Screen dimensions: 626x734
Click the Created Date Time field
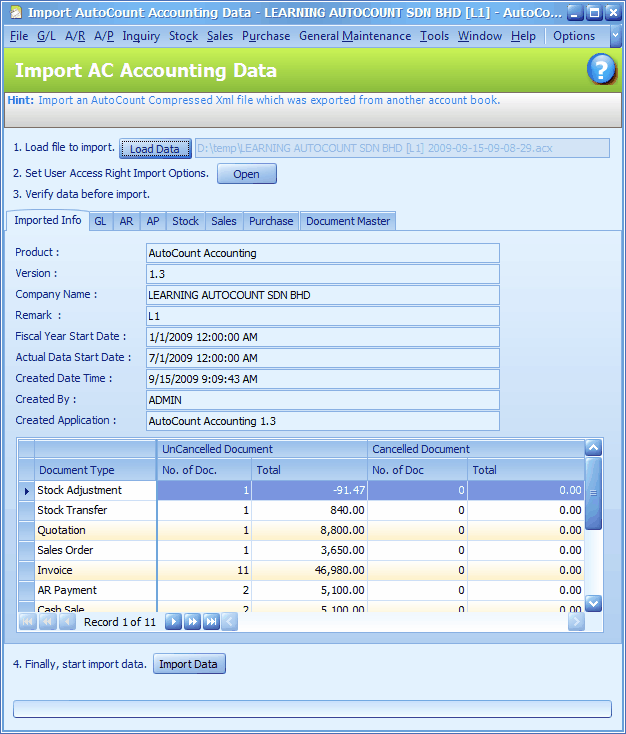[x=323, y=379]
